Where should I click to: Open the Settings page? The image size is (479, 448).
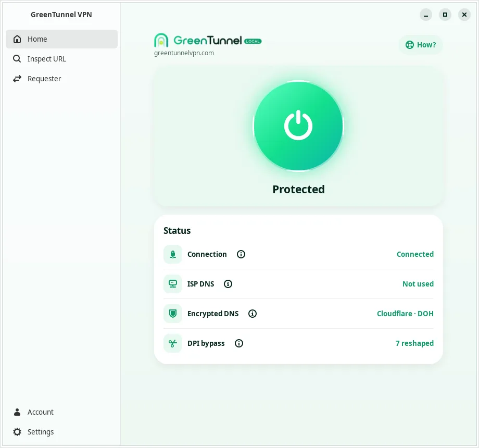point(61,432)
